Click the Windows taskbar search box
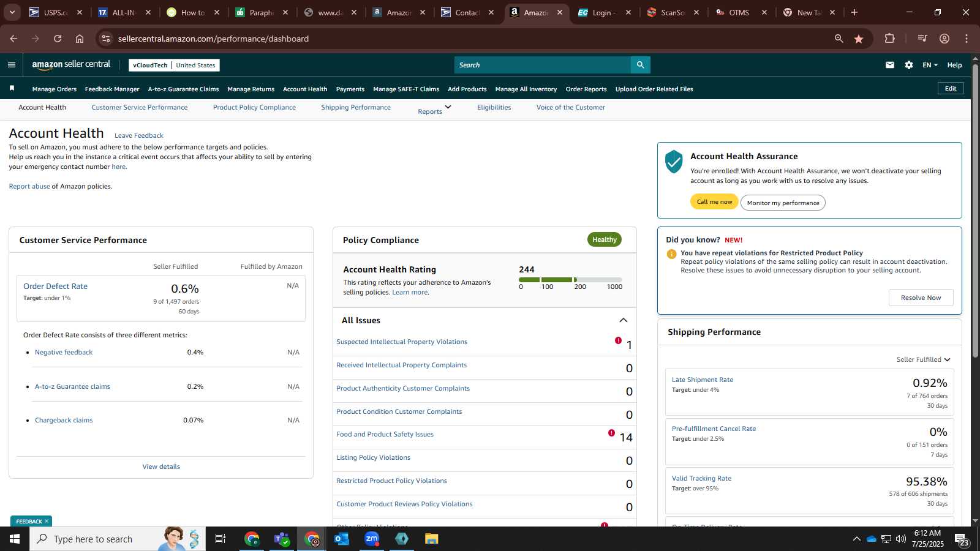Image resolution: width=980 pixels, height=551 pixels. point(118,539)
